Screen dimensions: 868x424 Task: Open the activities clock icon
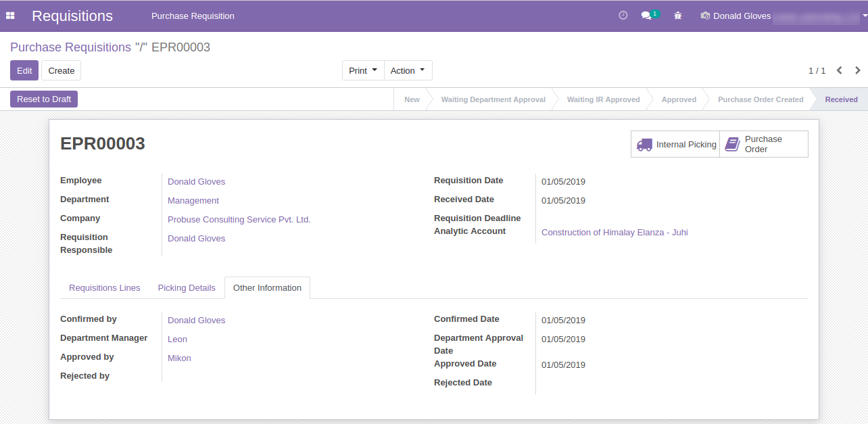coord(623,16)
